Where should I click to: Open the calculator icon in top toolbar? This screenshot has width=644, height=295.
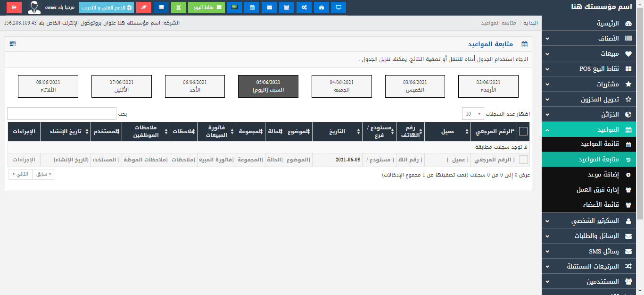285,8
